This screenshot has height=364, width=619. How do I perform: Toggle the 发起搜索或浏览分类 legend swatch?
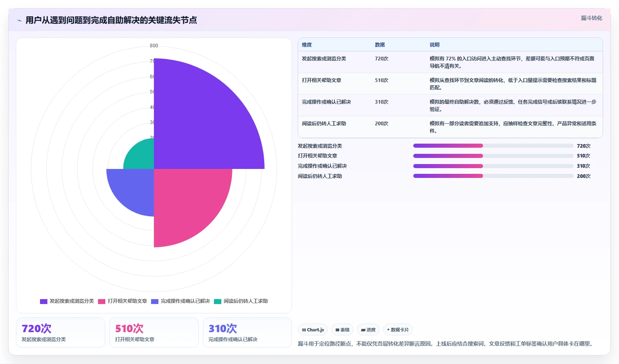point(44,302)
